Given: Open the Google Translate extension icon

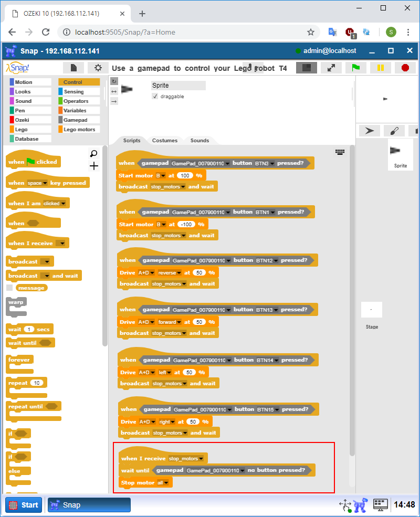Looking at the screenshot, I should click(333, 32).
